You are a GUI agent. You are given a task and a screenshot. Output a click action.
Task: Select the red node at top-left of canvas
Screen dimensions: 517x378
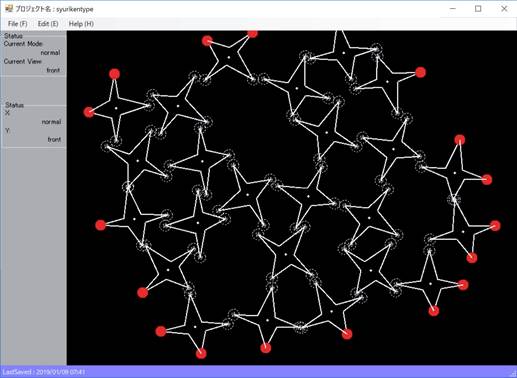[114, 74]
